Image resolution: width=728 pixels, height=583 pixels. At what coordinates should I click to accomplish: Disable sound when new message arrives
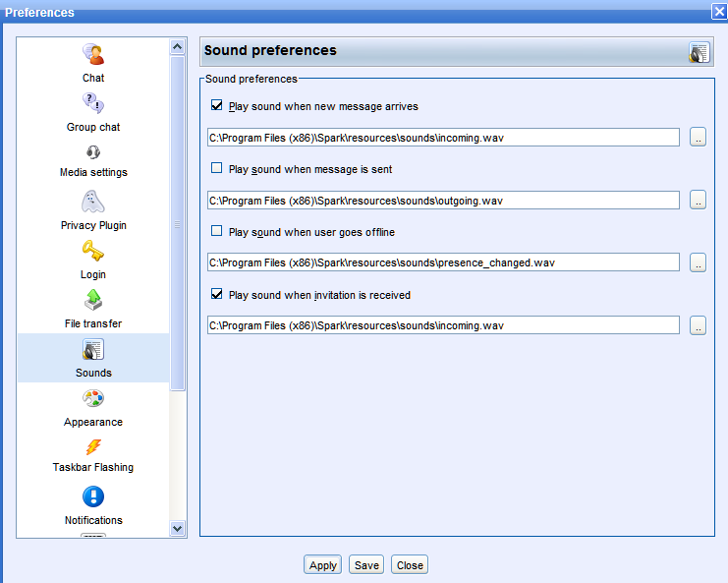[217, 105]
